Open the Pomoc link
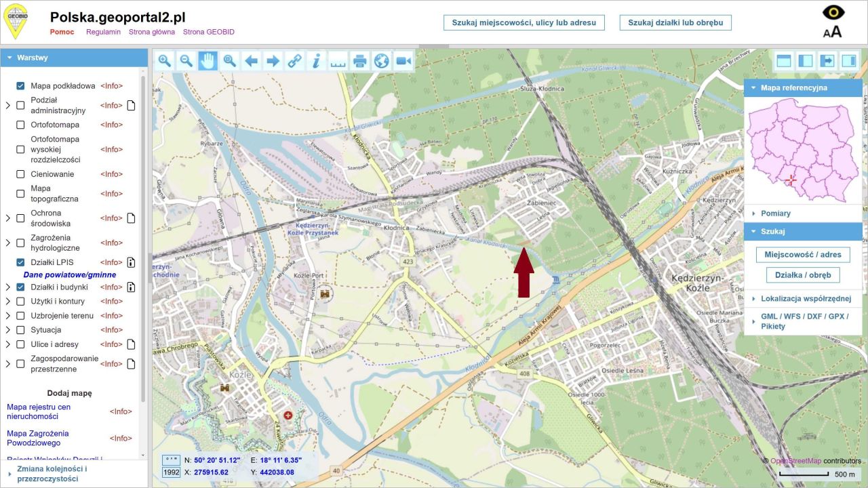 click(62, 32)
